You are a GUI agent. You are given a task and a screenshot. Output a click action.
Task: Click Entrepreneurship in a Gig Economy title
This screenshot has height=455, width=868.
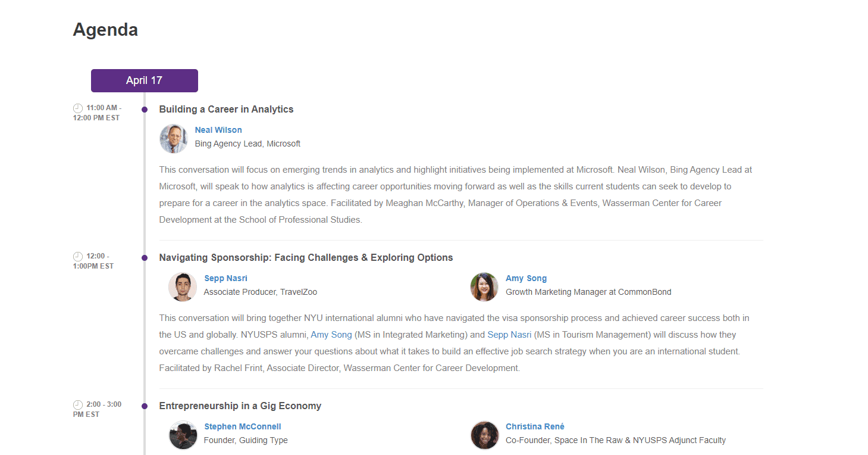point(240,406)
